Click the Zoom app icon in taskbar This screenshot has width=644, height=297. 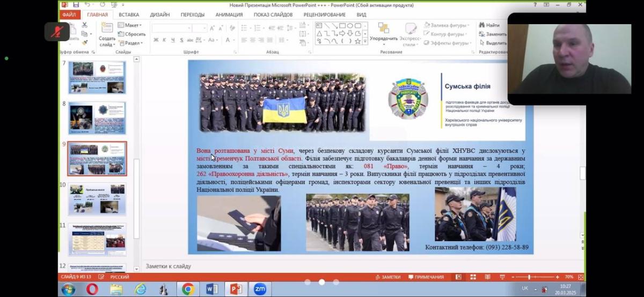click(260, 289)
